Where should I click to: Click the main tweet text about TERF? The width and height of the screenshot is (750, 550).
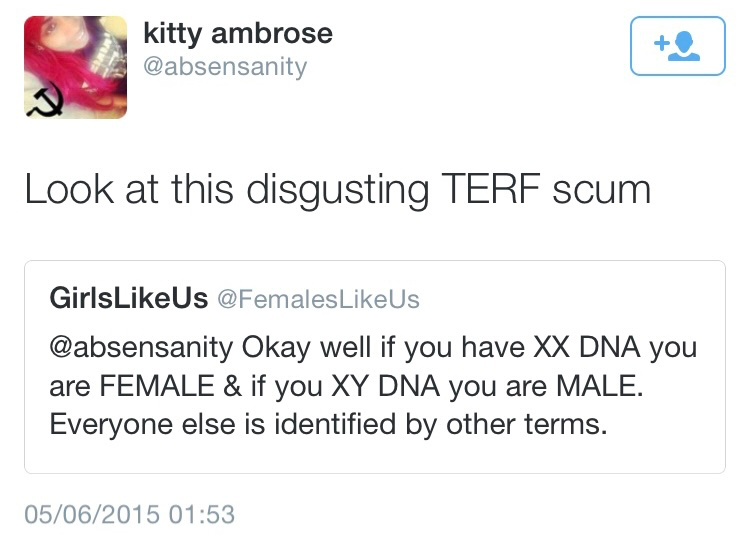(337, 189)
